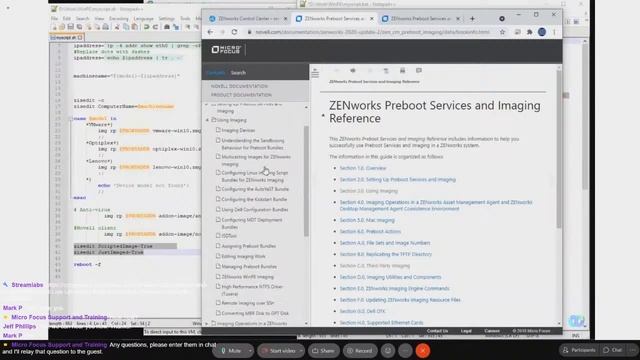This screenshot has width=640, height=360.
Task: Go back in the Chrome browser
Action: (210, 32)
